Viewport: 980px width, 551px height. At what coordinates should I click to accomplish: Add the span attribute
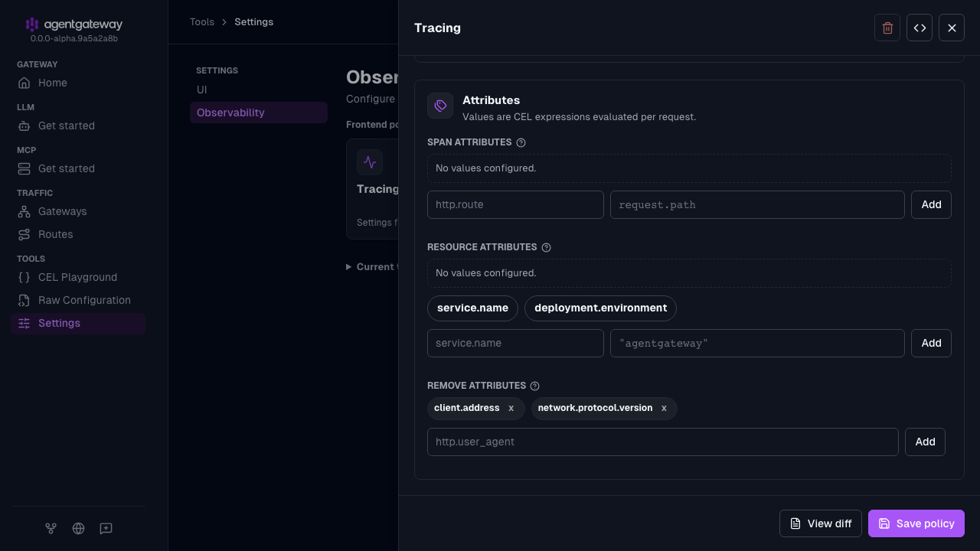[x=931, y=204]
